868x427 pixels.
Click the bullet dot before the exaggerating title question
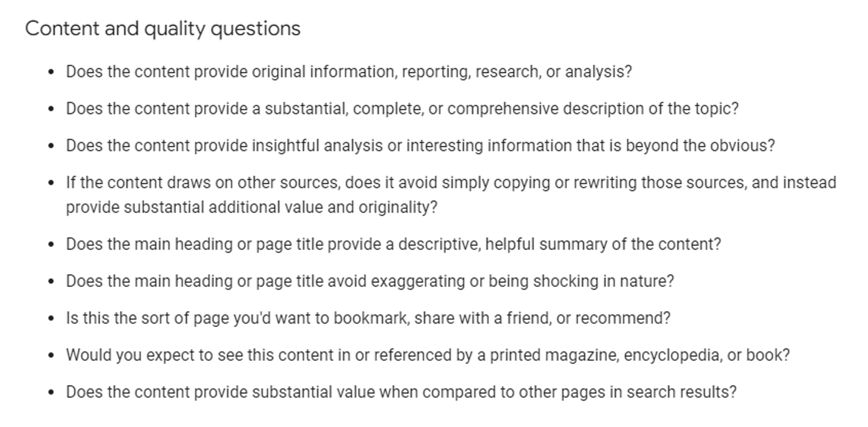(x=51, y=281)
